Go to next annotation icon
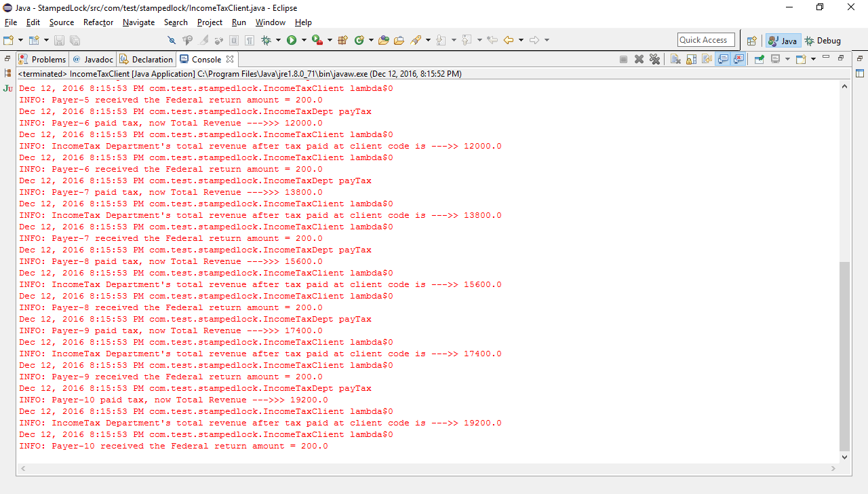 (x=441, y=41)
